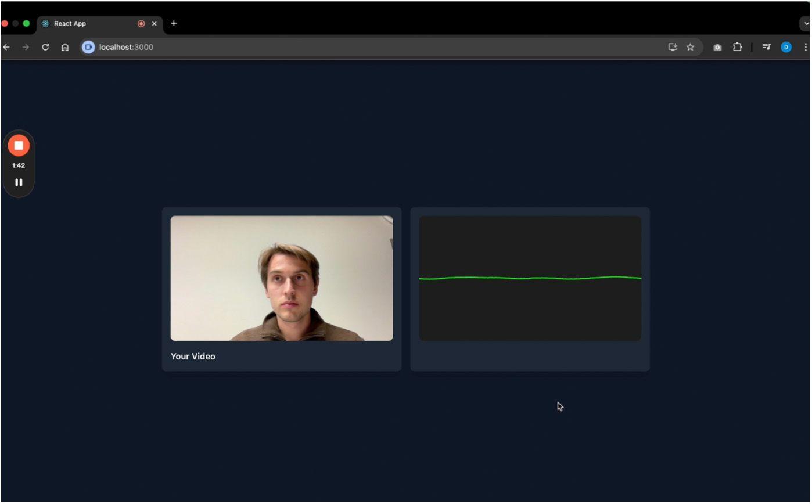Open the browser home page
The height and width of the screenshot is (504, 812).
tap(65, 47)
